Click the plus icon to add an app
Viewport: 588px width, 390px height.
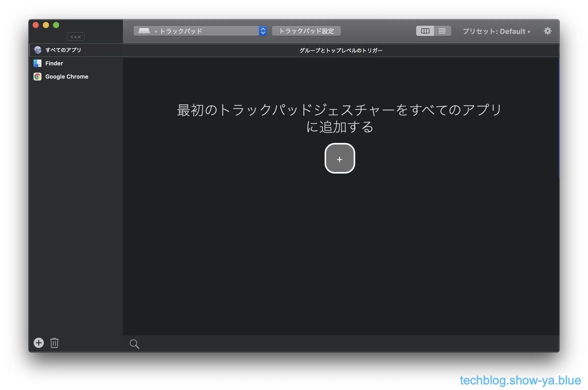(x=39, y=343)
